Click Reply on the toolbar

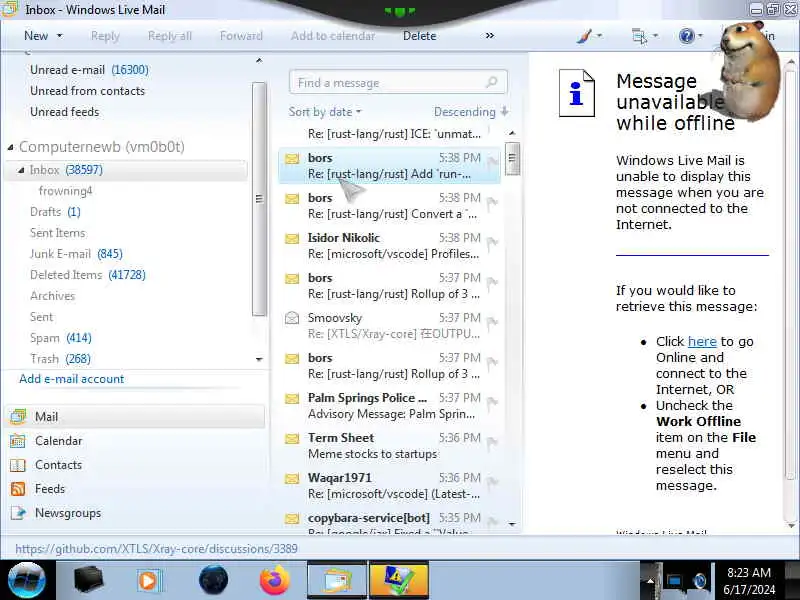[x=105, y=36]
